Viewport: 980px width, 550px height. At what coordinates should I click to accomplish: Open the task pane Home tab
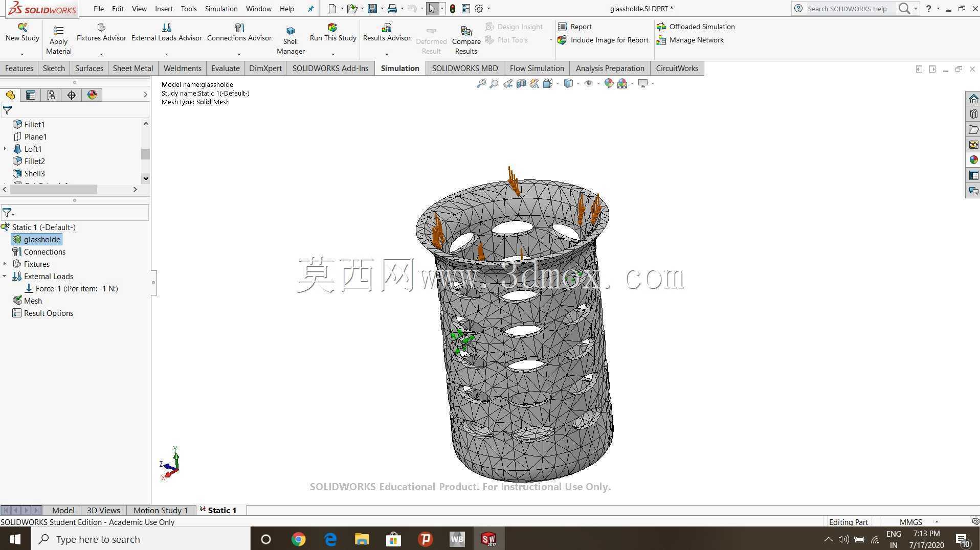click(973, 99)
